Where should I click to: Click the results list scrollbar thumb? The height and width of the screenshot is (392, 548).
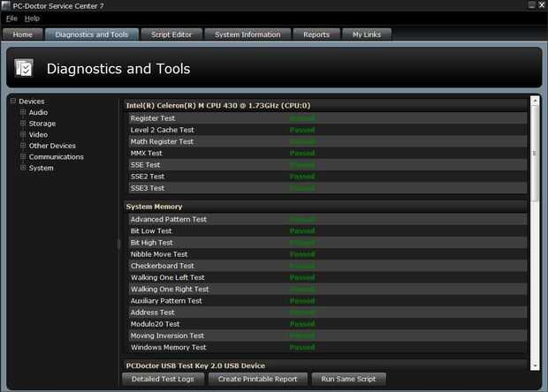point(535,154)
